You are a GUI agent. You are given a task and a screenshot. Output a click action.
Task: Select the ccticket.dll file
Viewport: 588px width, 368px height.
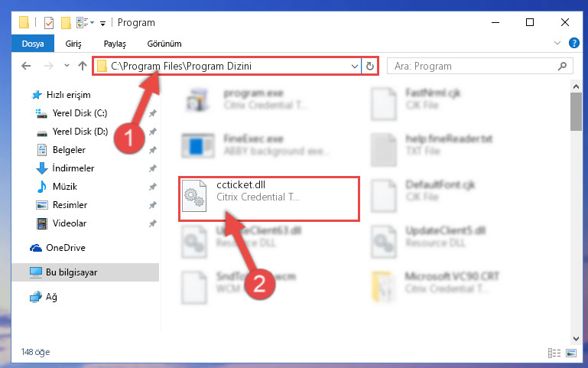(269, 199)
